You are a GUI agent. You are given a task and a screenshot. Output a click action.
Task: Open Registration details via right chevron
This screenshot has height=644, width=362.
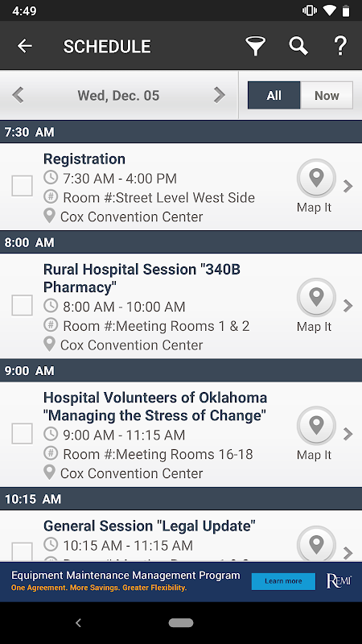(348, 186)
